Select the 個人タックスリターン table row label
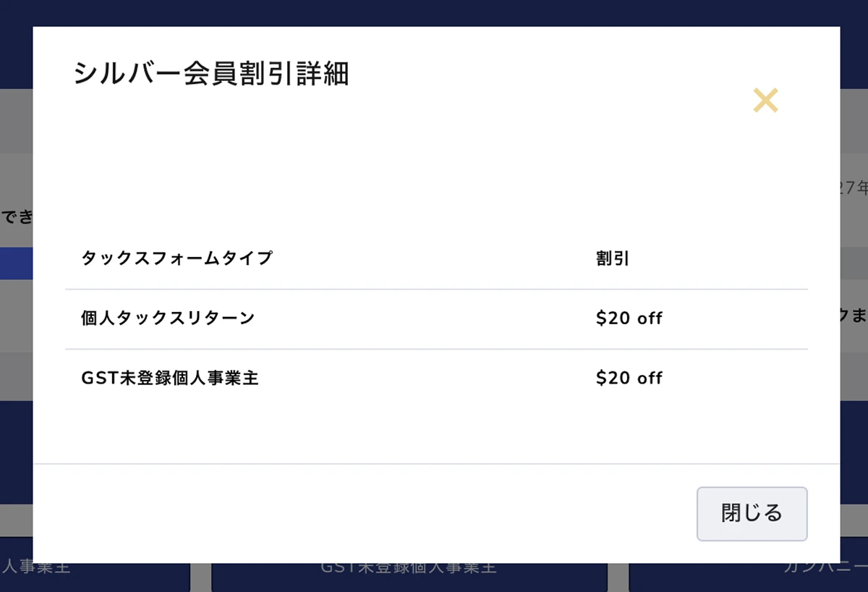Screen dimensions: 868x592 (168, 318)
